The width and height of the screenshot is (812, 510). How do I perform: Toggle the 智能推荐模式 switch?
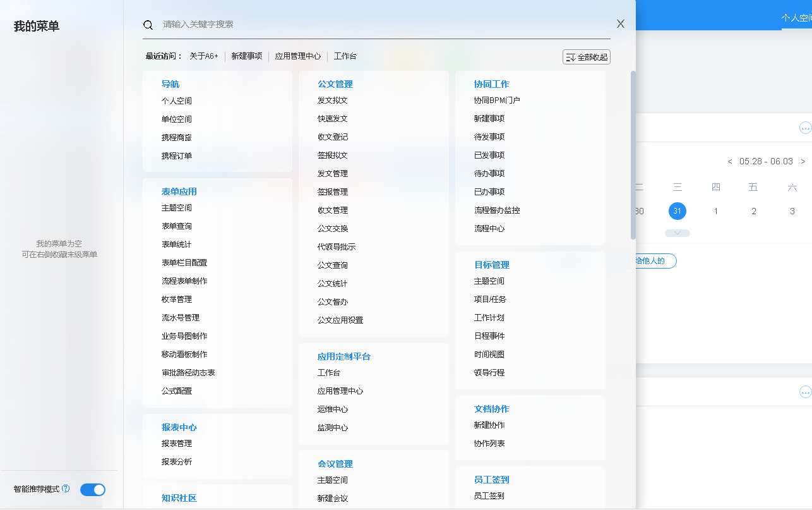pyautogui.click(x=93, y=490)
